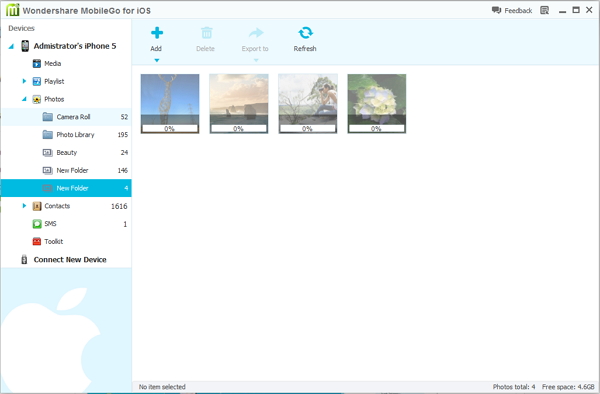Click the 0% progress bar on first photo
This screenshot has width=600, height=394.
click(x=170, y=129)
